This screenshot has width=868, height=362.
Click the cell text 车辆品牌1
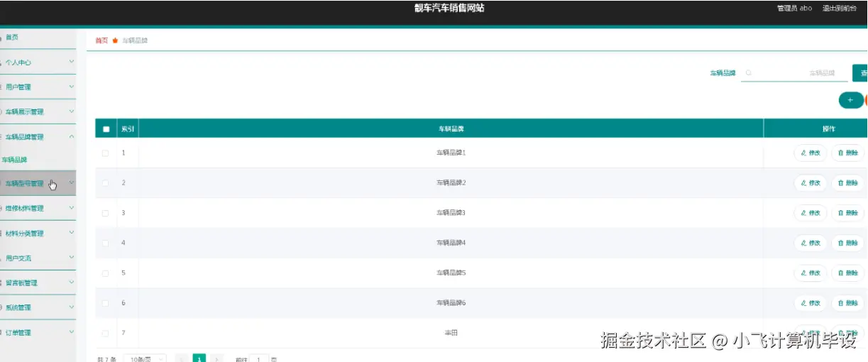tap(451, 153)
